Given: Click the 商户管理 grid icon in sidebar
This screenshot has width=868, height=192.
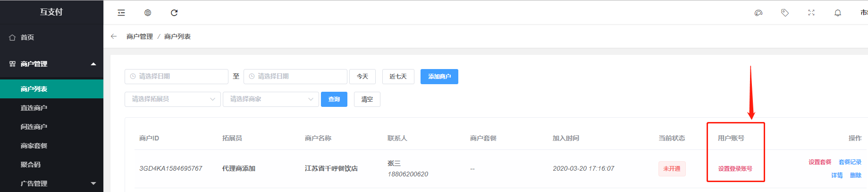Looking at the screenshot, I should point(13,64).
